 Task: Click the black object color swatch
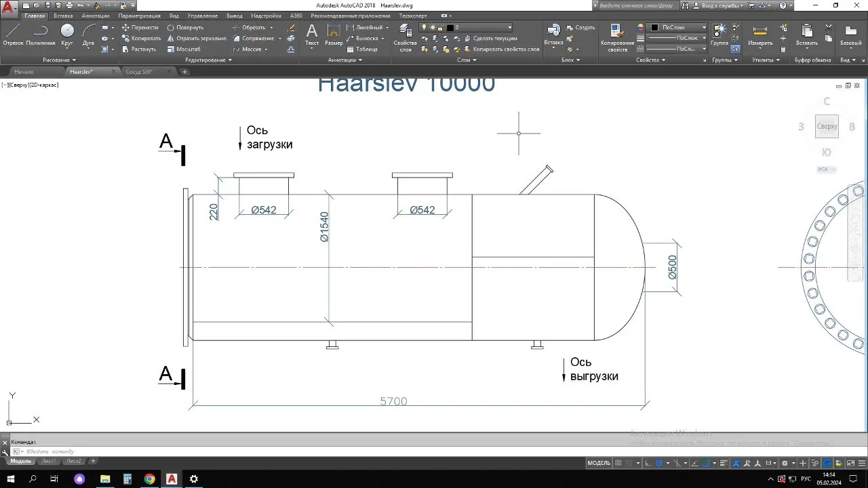coord(654,28)
